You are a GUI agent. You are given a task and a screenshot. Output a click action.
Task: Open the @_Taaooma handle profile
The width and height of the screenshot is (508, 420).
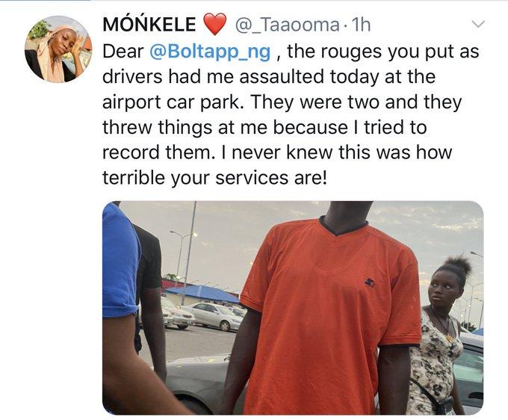point(287,25)
